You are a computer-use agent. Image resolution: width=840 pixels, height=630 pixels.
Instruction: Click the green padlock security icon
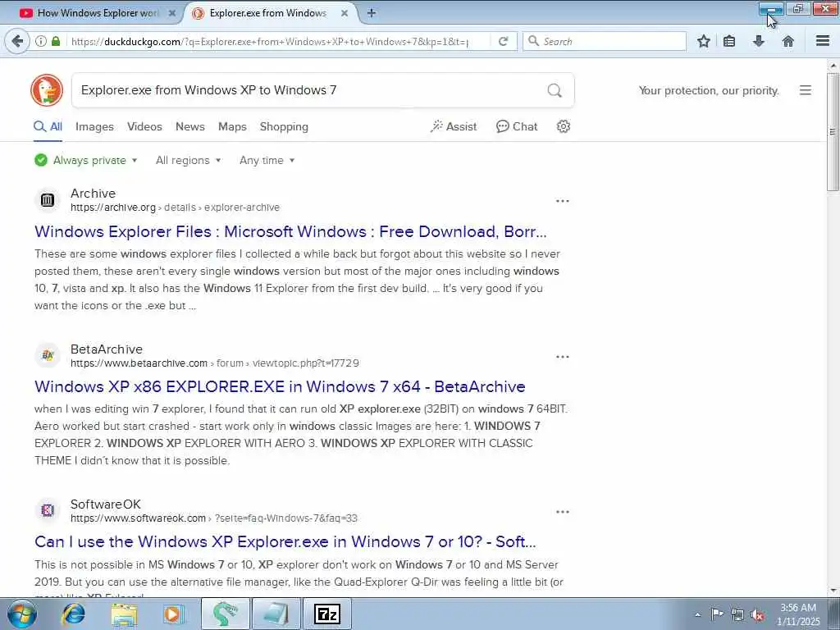click(56, 41)
